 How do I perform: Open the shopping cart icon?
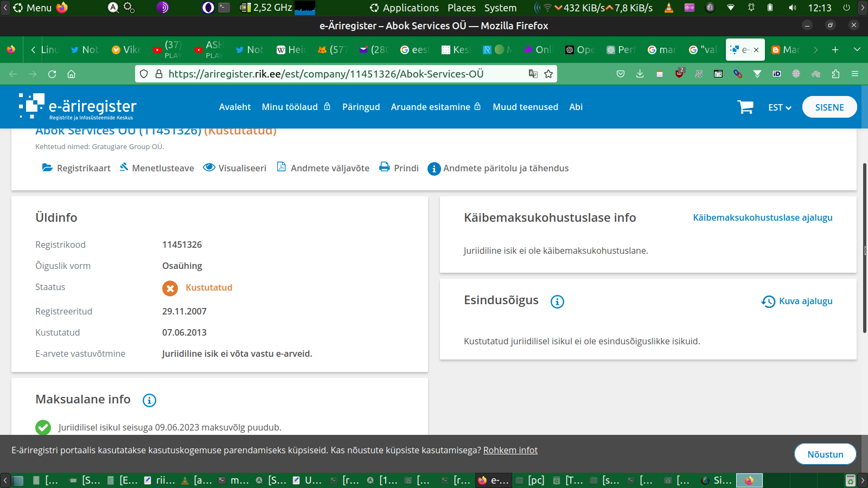pos(745,107)
